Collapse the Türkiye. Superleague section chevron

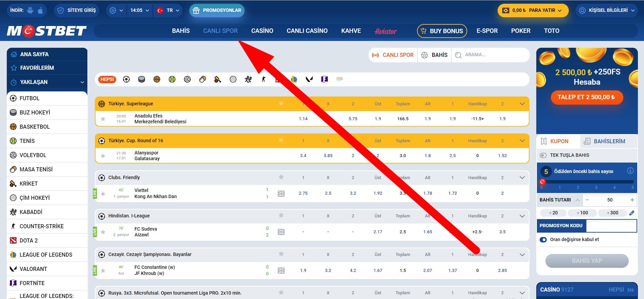[522, 104]
